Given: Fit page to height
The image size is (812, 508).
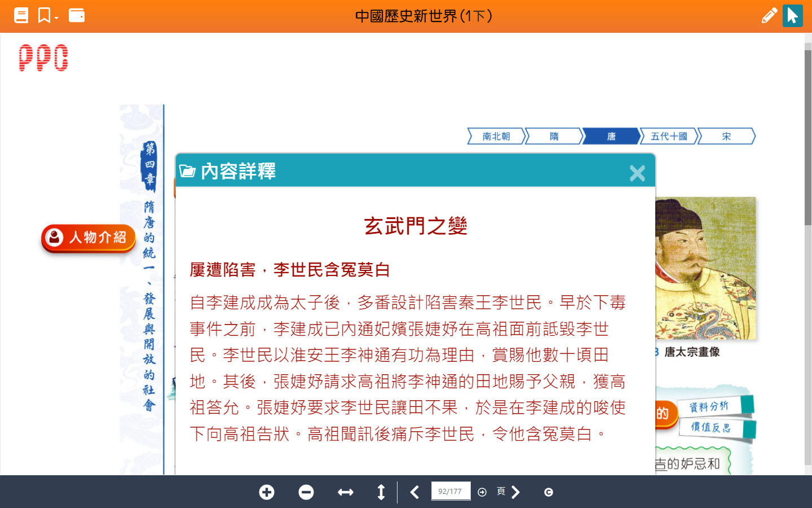Looking at the screenshot, I should [381, 492].
